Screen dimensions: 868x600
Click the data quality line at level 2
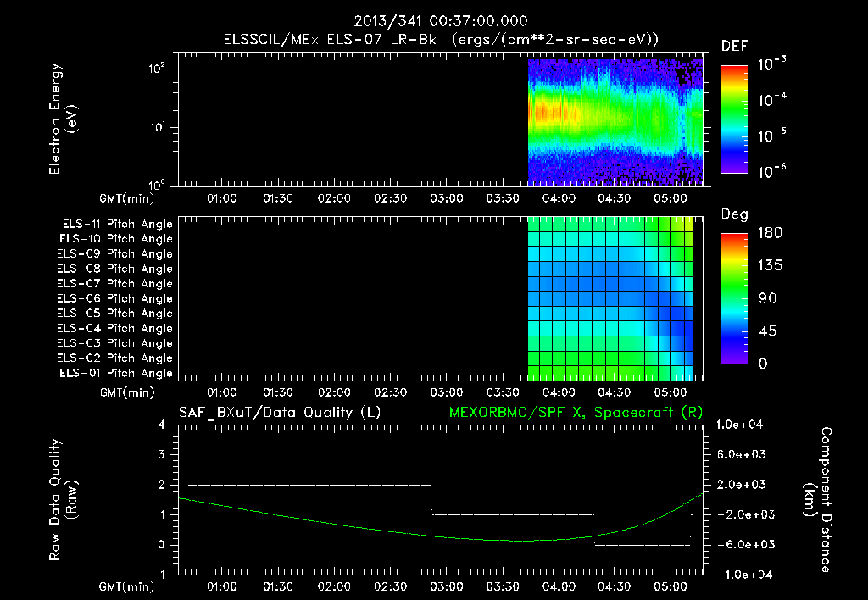(x=310, y=485)
